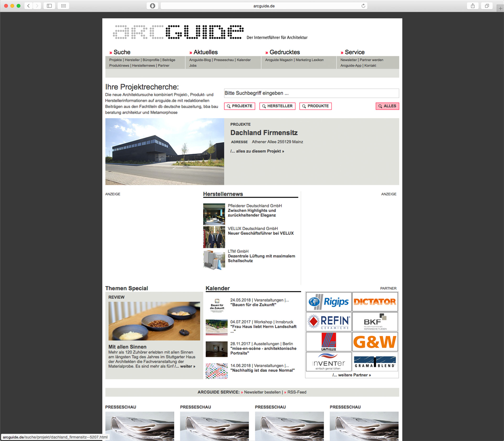Viewport: 504px width, 441px height.
Task: Open Top Sites grid icon
Action: tap(63, 6)
